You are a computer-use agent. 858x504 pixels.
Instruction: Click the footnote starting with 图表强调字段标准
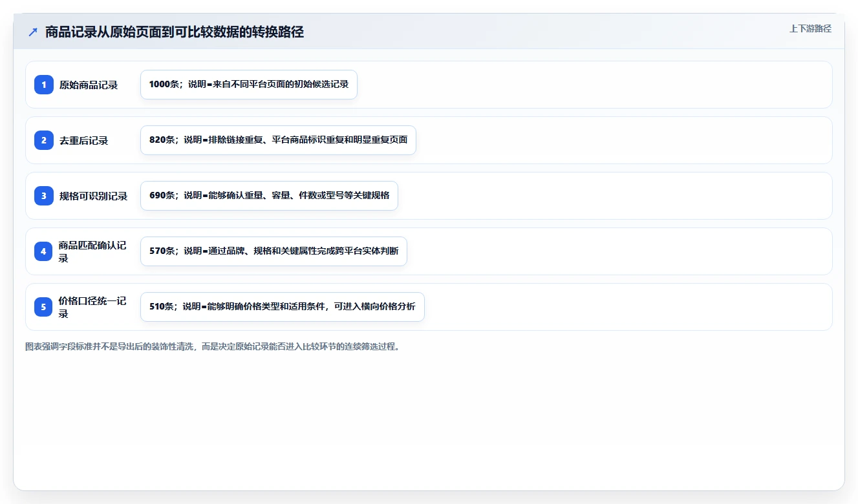tap(213, 347)
